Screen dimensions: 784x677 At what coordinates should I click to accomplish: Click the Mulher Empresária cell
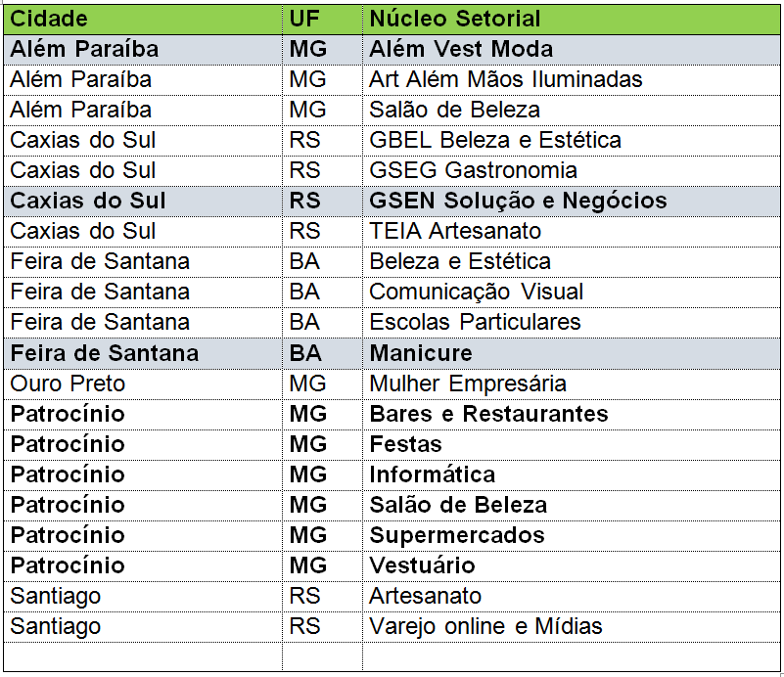tap(572, 384)
